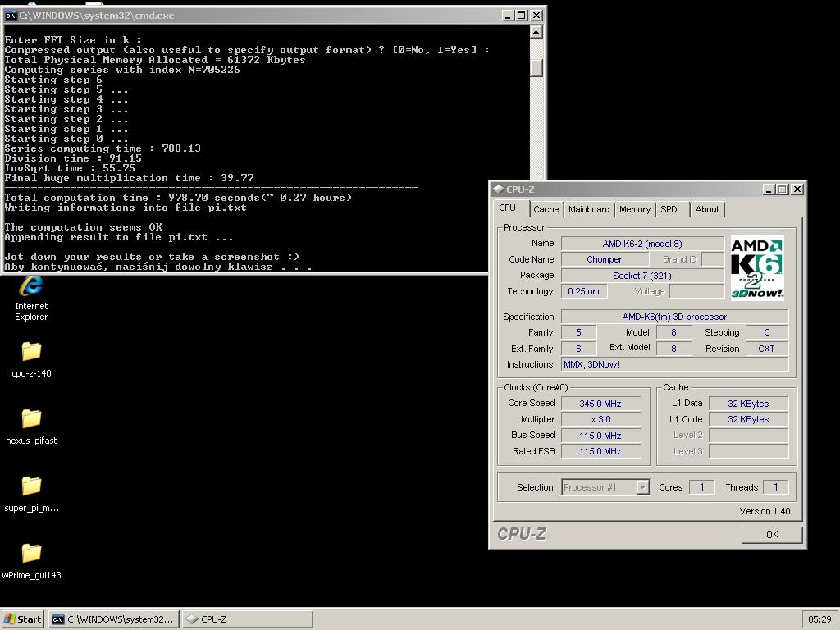The height and width of the screenshot is (630, 840).
Task: Click the Name field 'AMD K6-2 (model 8)'
Action: 642,244
